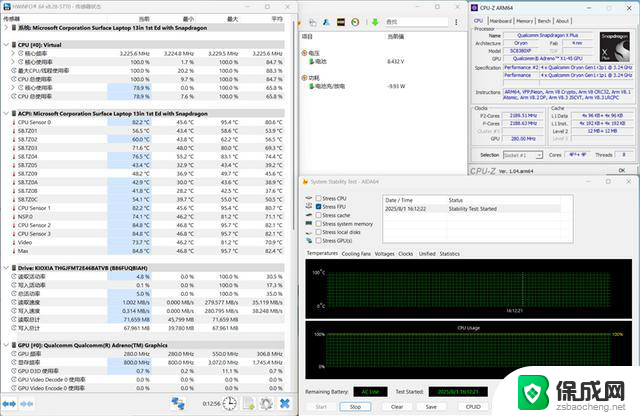Start HWiNFO logging via the sheet icon
Screen dimensions: 640x416
(249, 403)
